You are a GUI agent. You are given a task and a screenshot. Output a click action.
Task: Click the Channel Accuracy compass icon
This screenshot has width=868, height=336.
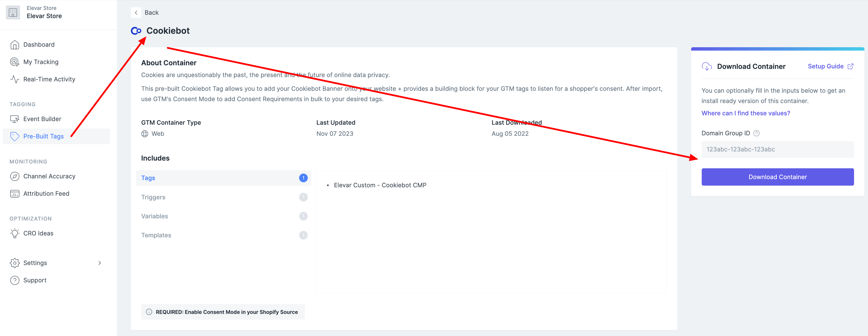14,176
